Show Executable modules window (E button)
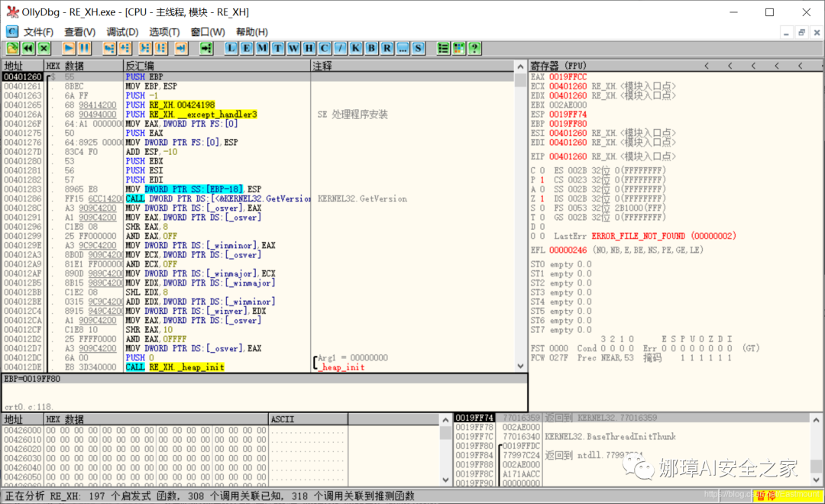825x504 pixels. (246, 48)
